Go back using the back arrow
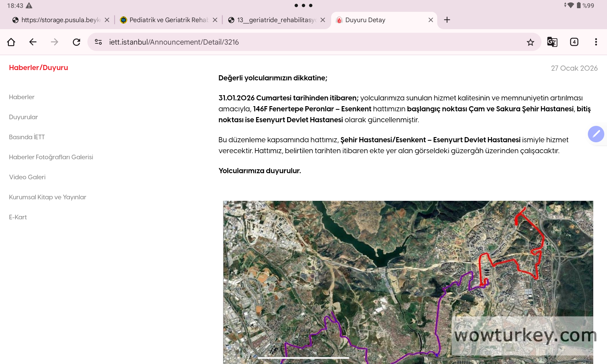 click(33, 42)
